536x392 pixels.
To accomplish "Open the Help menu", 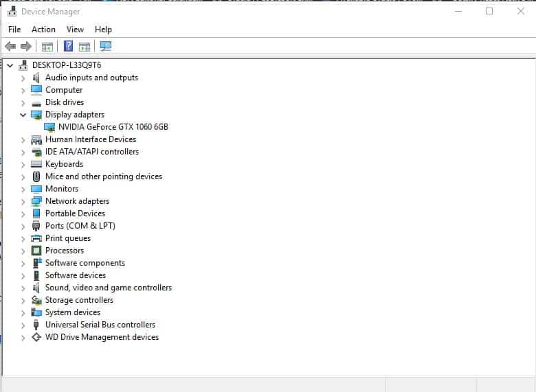I will [103, 30].
